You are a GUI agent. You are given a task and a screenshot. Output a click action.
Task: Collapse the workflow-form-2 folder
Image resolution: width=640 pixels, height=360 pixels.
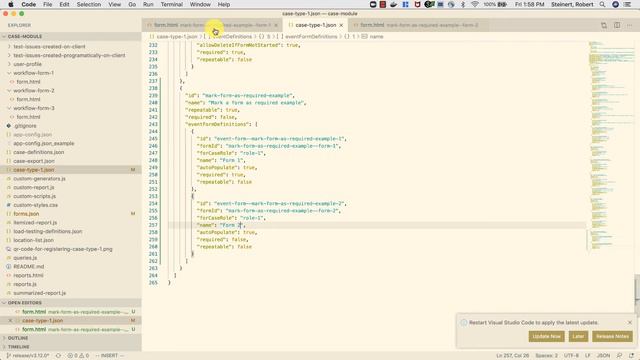71,90
